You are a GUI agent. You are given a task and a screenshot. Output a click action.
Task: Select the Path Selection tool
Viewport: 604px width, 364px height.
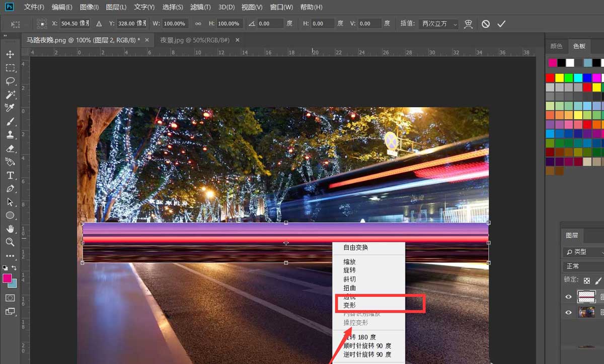click(x=10, y=202)
